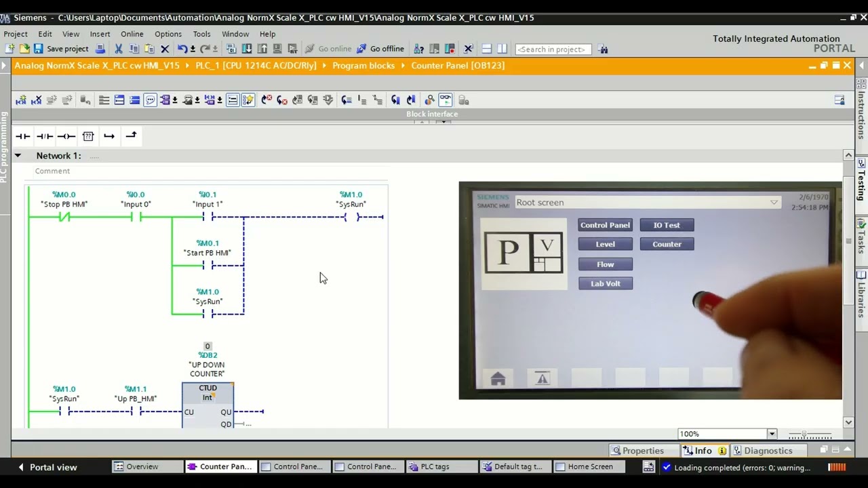The image size is (868, 488).
Task: Click the Delete X icon
Action: tap(165, 49)
